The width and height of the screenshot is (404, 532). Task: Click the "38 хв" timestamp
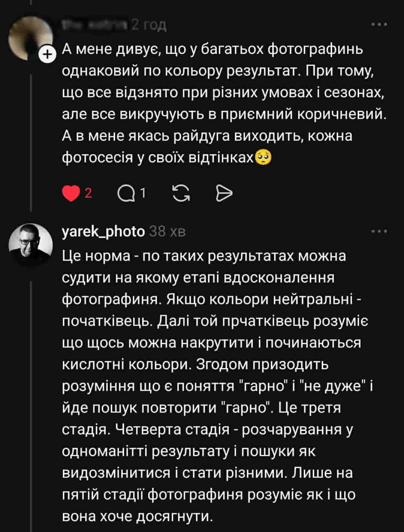coord(167,232)
